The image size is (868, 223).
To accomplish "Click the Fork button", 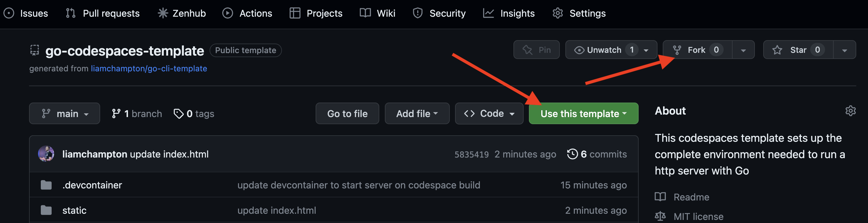I will pyautogui.click(x=697, y=50).
